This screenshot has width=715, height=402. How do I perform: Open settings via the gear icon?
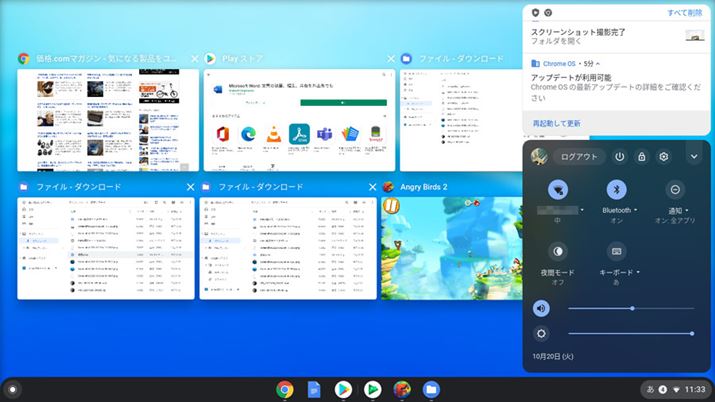tap(663, 157)
